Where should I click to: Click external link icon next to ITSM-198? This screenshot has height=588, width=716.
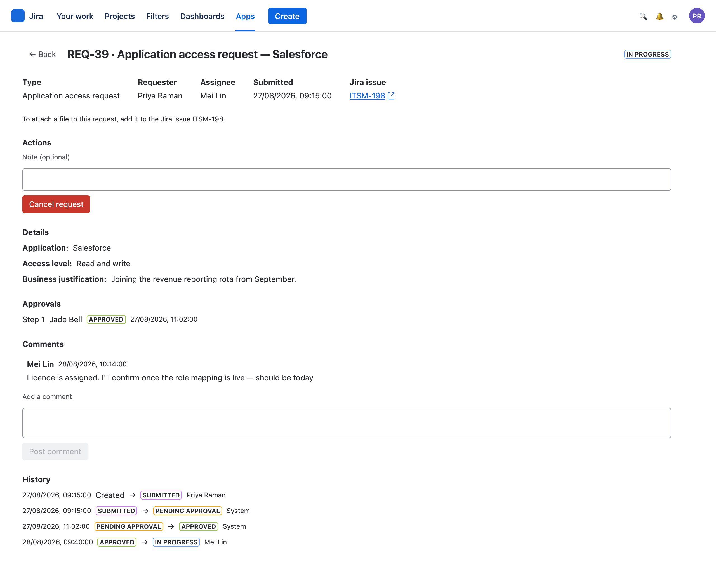(391, 96)
